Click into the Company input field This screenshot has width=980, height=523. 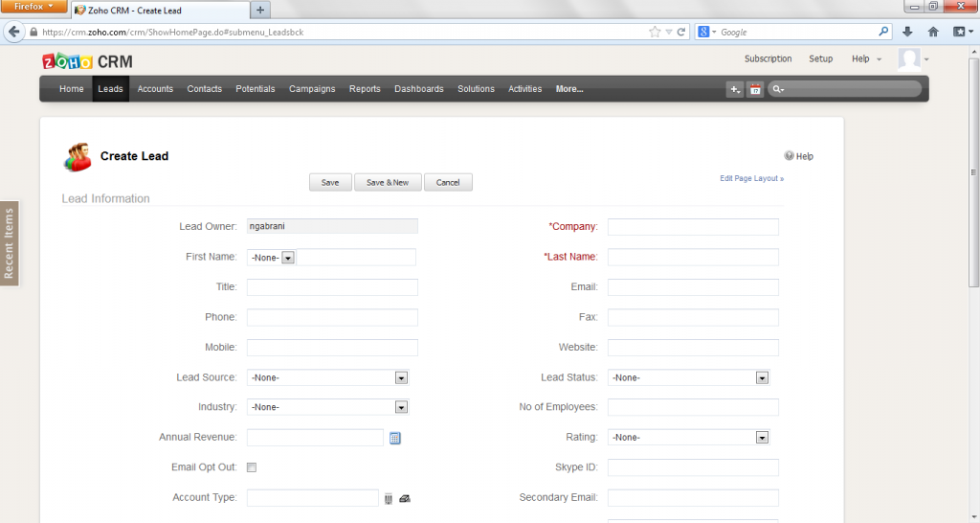[x=693, y=227]
